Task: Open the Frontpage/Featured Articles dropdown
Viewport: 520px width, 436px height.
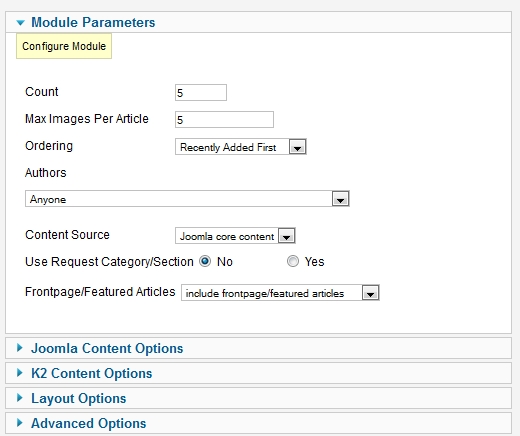Action: tap(280, 293)
